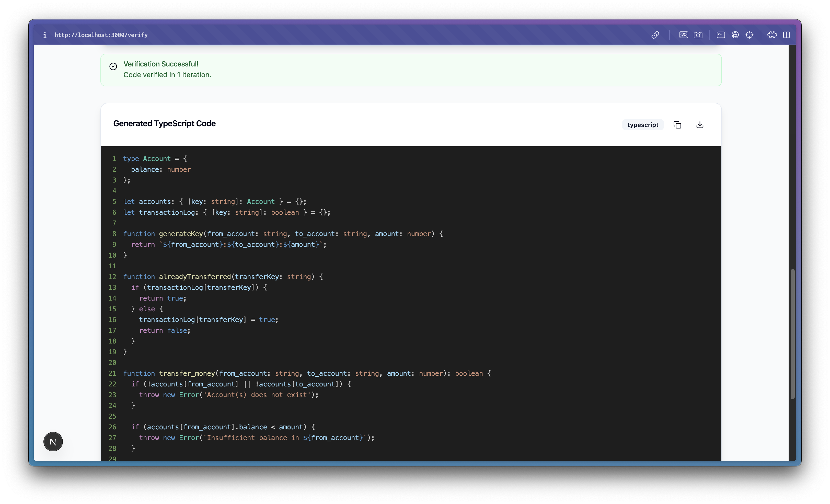This screenshot has width=830, height=504.
Task: Click line number 12 in code gutter
Action: [x=112, y=277]
